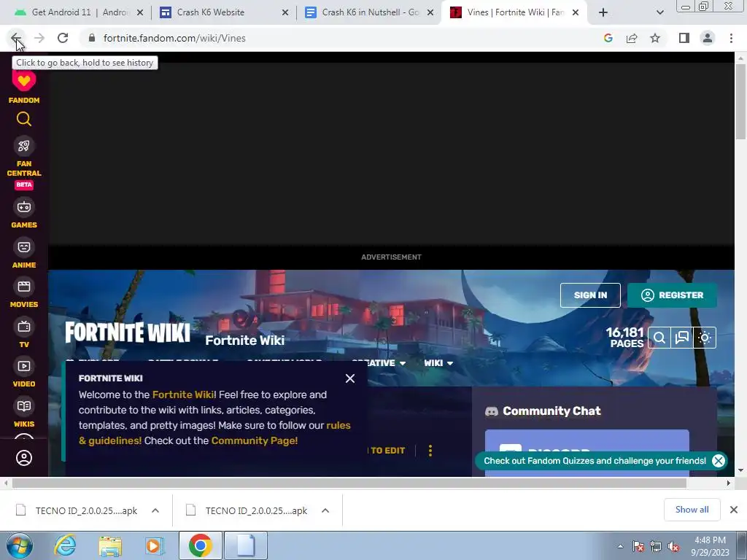
Task: Dismiss the Fandom Quizzes notification
Action: click(x=719, y=461)
